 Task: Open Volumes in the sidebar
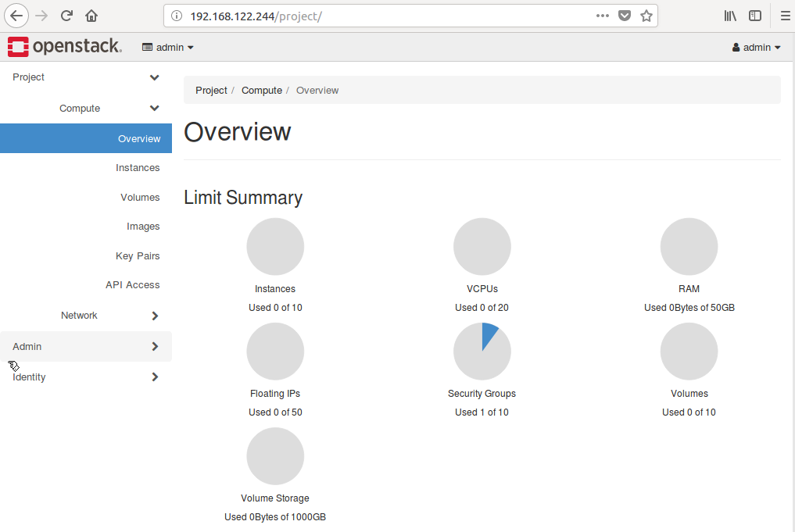[140, 197]
